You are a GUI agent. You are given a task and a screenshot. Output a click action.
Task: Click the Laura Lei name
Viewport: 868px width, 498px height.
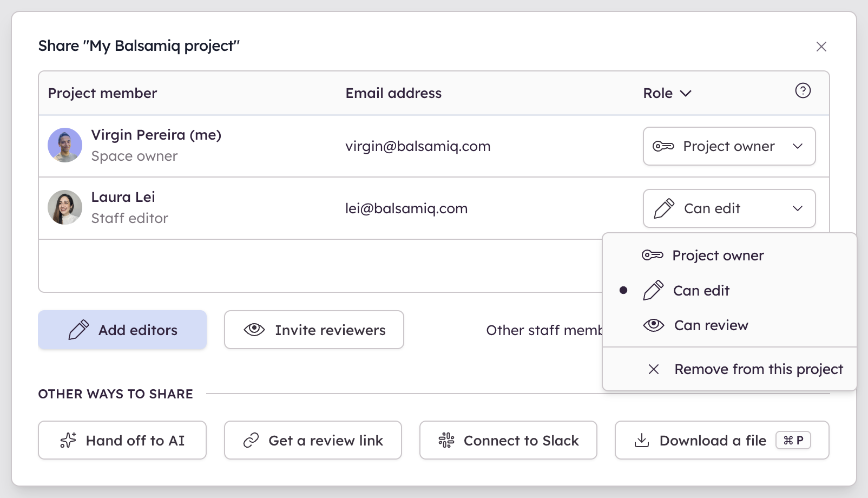click(123, 197)
